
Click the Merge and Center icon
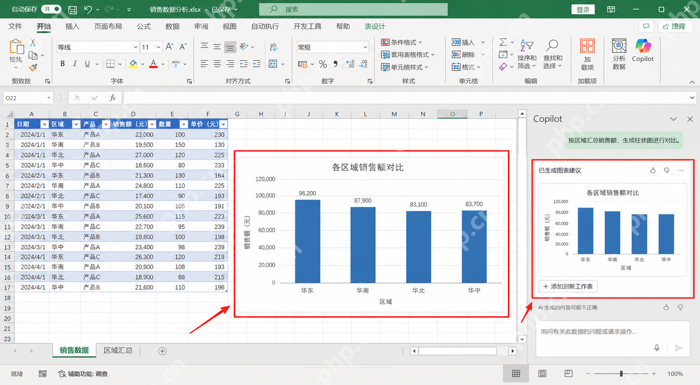(273, 64)
